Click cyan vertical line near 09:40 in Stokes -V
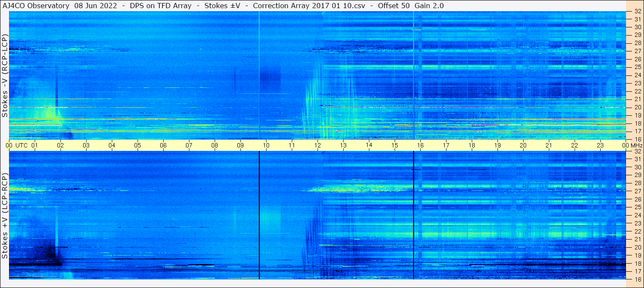This screenshot has width=644, height=288. coord(259,75)
